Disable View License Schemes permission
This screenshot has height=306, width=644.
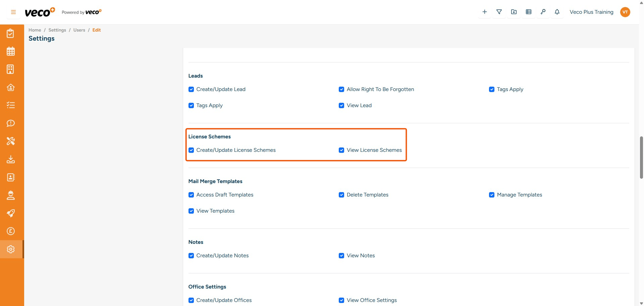341,150
